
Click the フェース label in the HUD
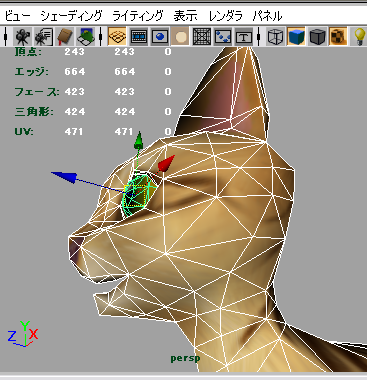37,92
